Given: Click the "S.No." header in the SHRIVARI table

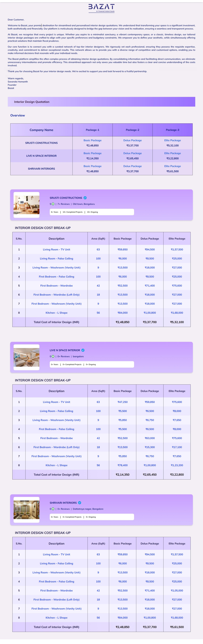Looking at the screenshot, I should point(19,544).
